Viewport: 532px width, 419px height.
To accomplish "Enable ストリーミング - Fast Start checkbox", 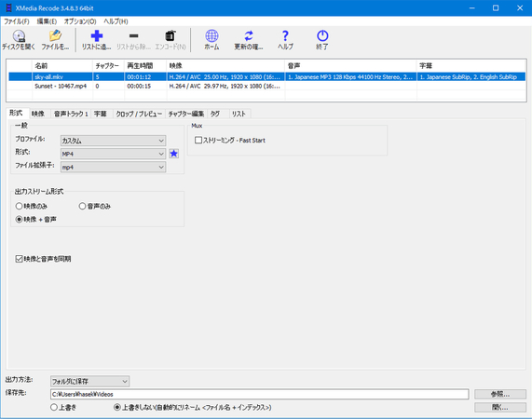I will 198,140.
